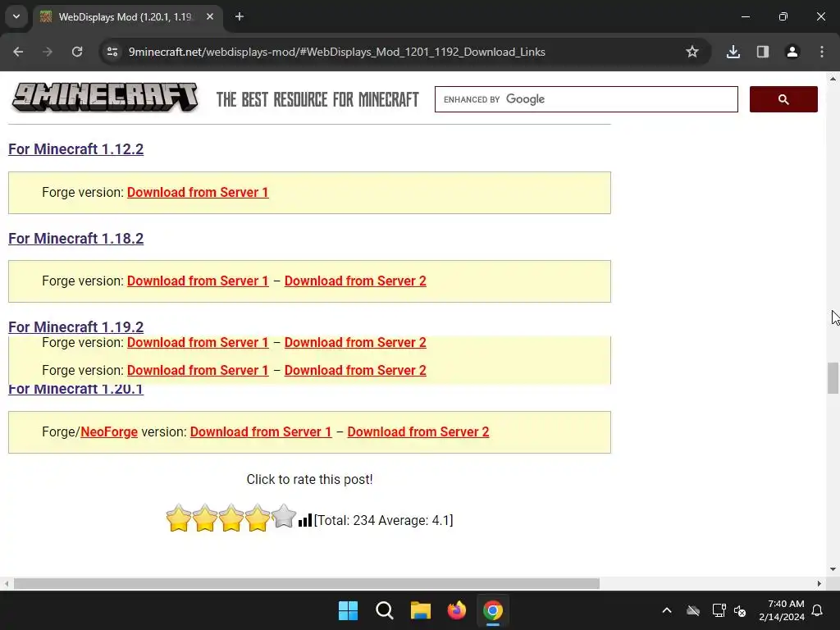Click the vertical scrollbar down arrow

tap(833, 569)
